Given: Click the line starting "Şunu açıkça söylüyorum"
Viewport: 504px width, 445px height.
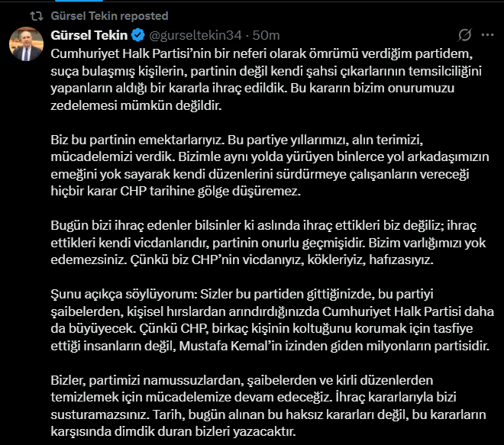Looking at the screenshot, I should (x=242, y=294).
